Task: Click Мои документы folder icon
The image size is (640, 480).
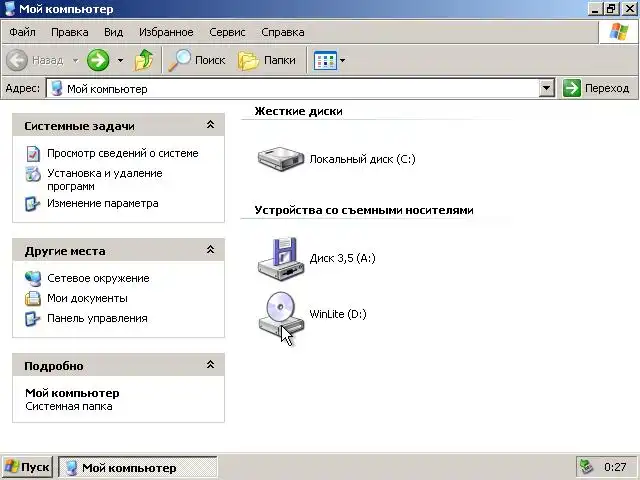Action: pyautogui.click(x=33, y=298)
